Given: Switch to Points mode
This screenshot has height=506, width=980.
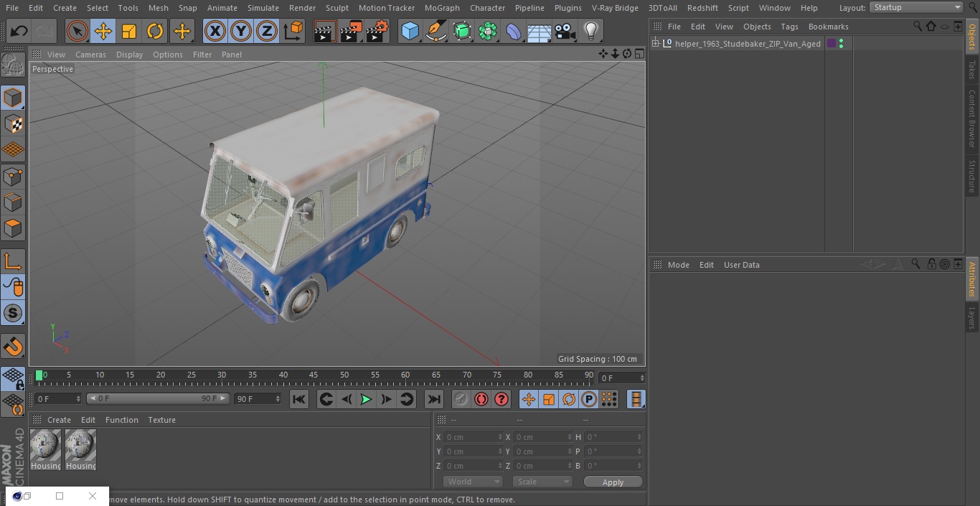Looking at the screenshot, I should pyautogui.click(x=13, y=176).
